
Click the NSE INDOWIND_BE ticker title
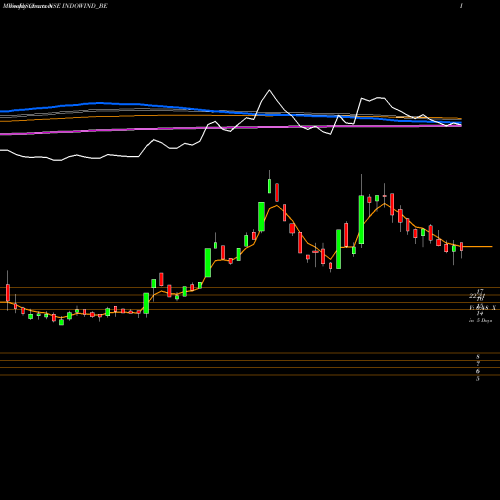(79, 6)
